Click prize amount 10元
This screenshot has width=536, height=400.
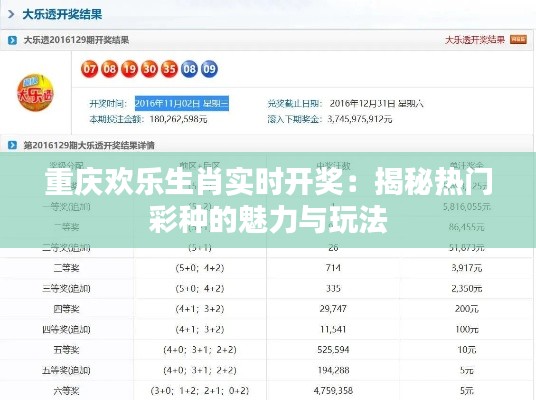point(466,350)
